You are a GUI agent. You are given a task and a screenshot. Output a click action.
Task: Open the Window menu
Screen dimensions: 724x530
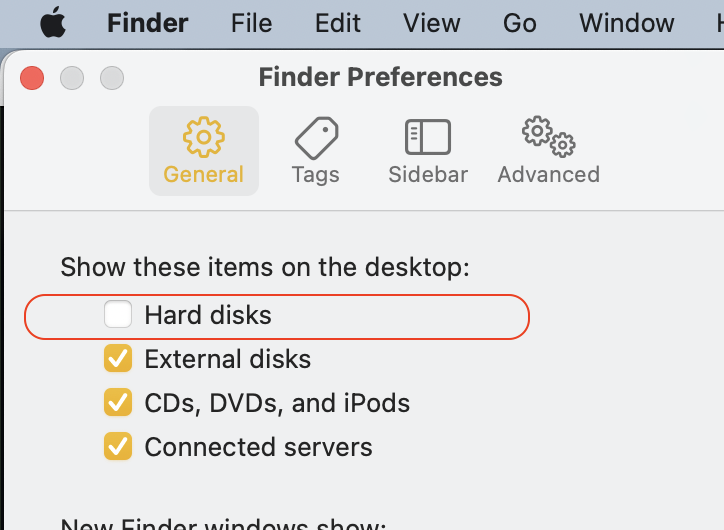click(x=626, y=23)
